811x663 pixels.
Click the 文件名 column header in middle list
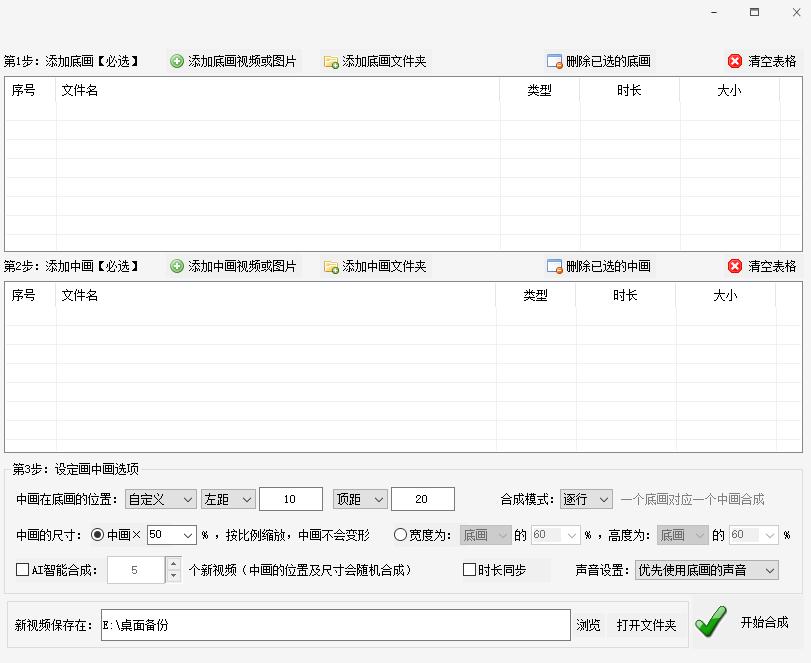tap(79, 296)
